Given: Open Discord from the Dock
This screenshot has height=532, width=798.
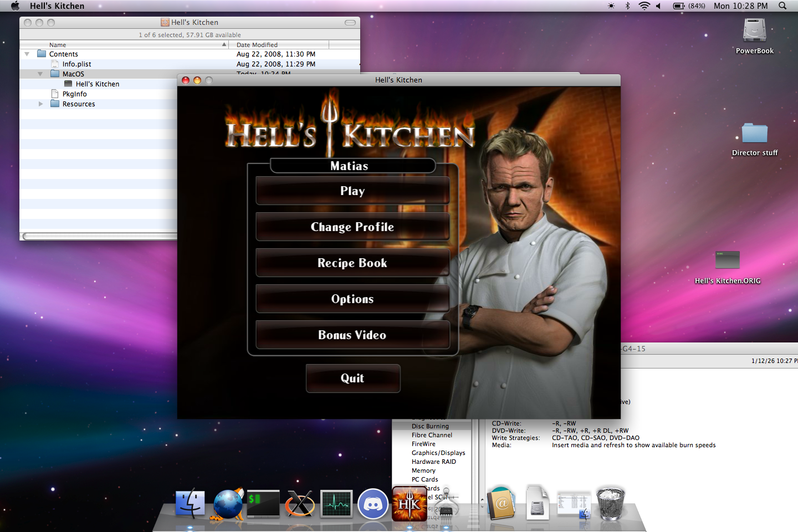Looking at the screenshot, I should tap(373, 504).
